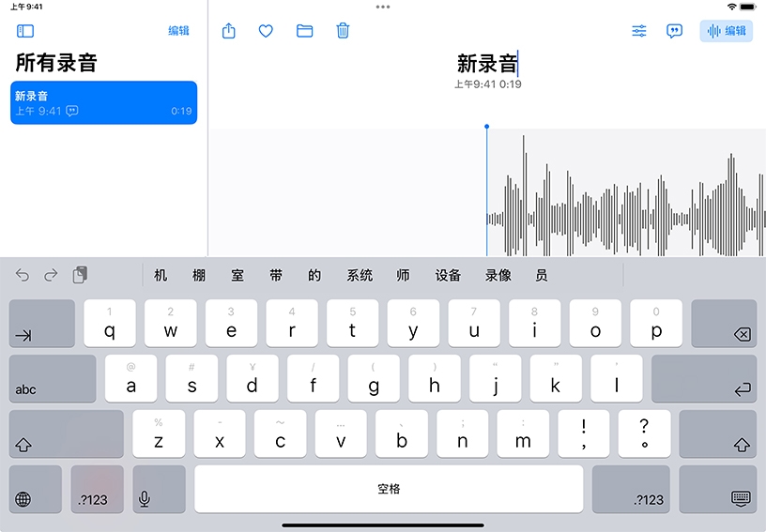Choose suggestion 系统 from candidate bar
Viewport: 766px width, 532px height.
pyautogui.click(x=360, y=275)
